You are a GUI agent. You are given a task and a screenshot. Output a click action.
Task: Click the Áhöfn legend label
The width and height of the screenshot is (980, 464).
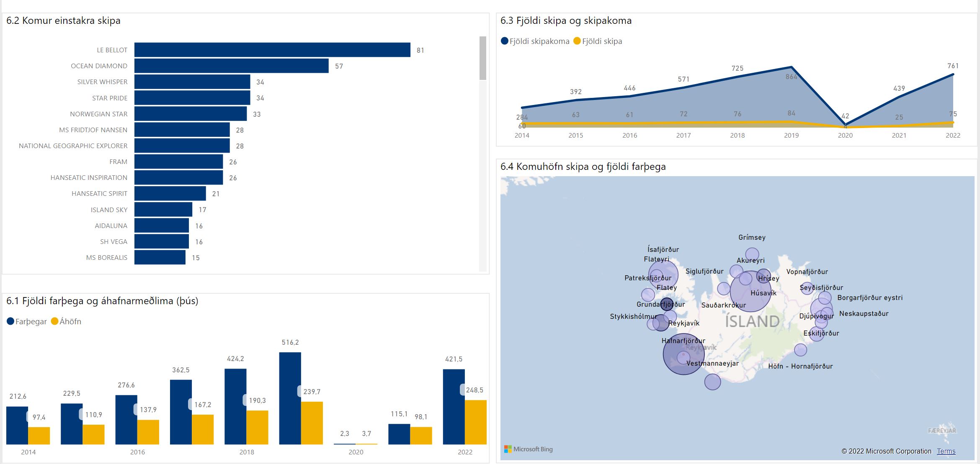tap(70, 321)
